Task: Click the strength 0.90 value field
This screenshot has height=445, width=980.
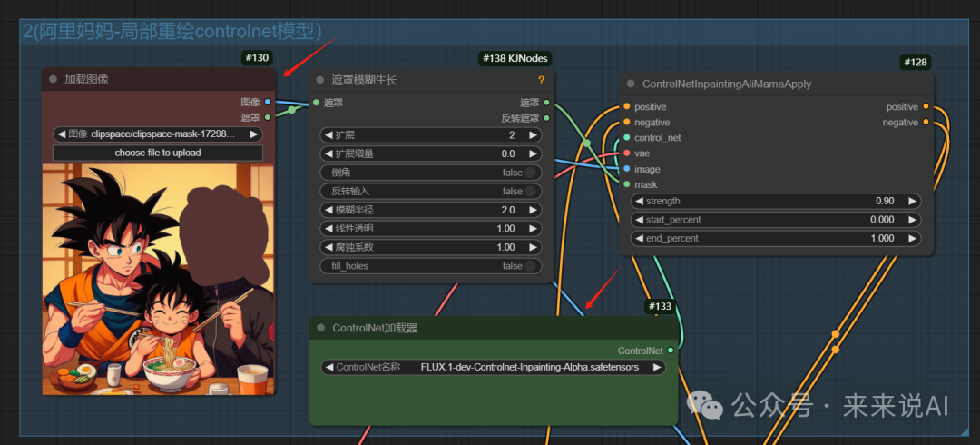Action: click(776, 201)
